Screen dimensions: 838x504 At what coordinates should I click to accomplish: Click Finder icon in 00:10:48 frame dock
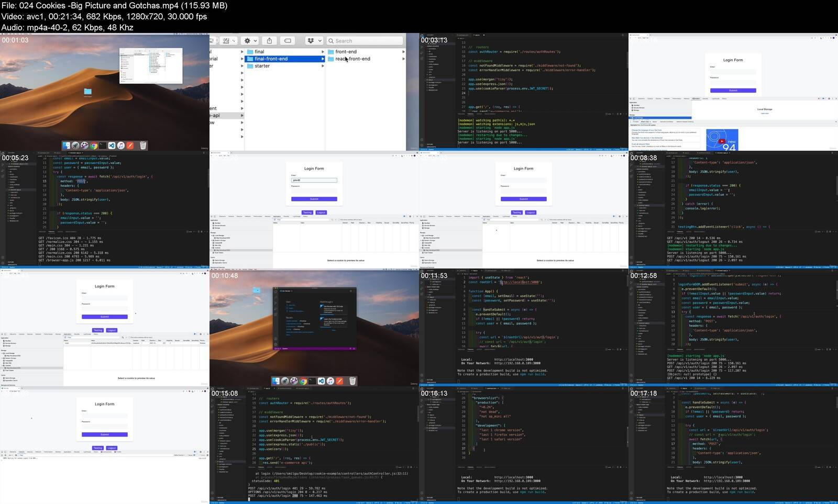pos(276,381)
